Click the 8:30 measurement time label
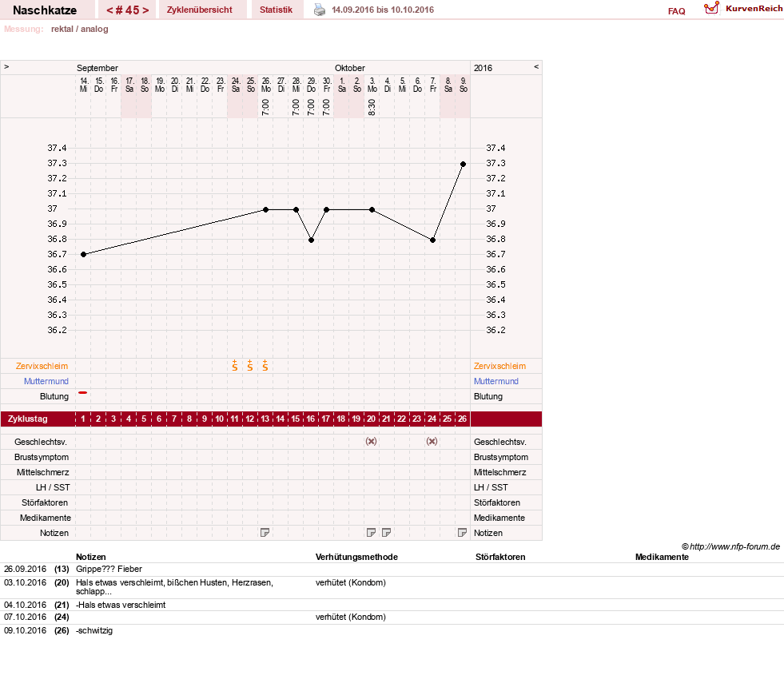Screen dimensions: 784x679 [x=372, y=107]
